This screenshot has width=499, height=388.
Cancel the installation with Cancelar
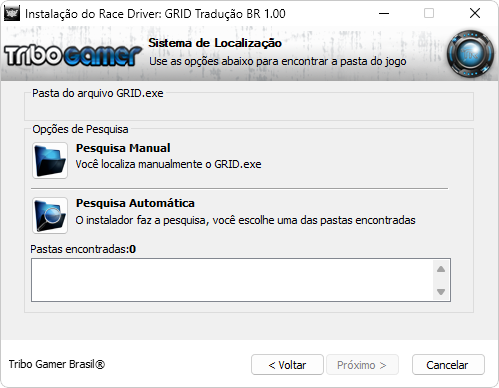[x=448, y=365]
